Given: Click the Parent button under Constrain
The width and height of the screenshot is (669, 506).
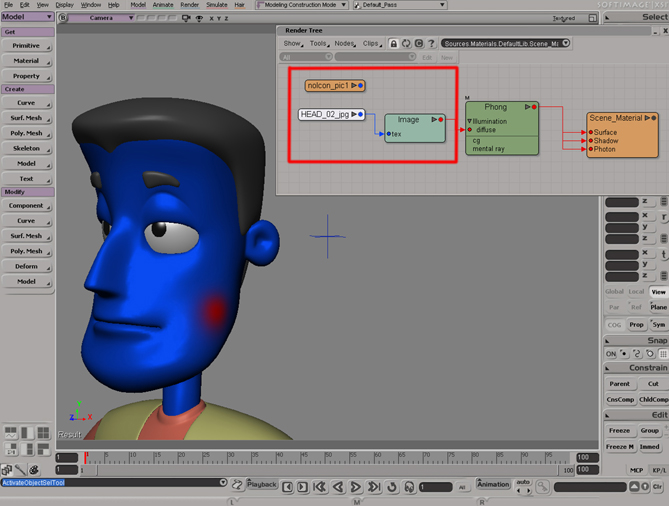Looking at the screenshot, I should click(619, 384).
